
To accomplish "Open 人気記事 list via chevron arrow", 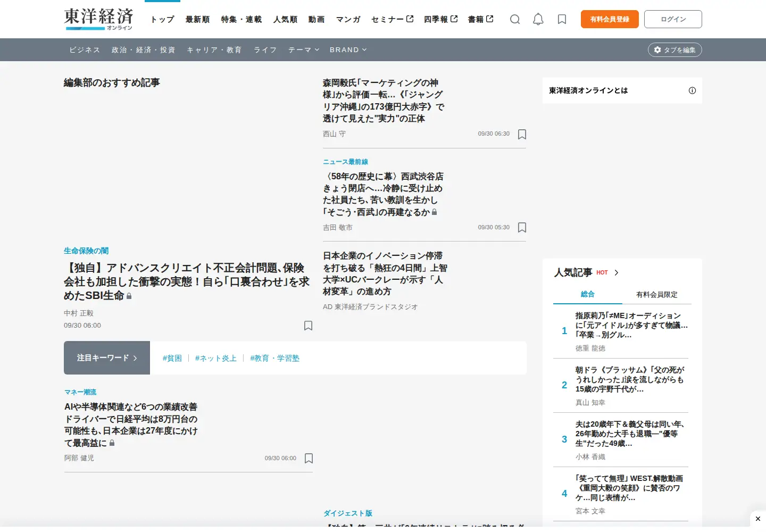I will click(617, 272).
